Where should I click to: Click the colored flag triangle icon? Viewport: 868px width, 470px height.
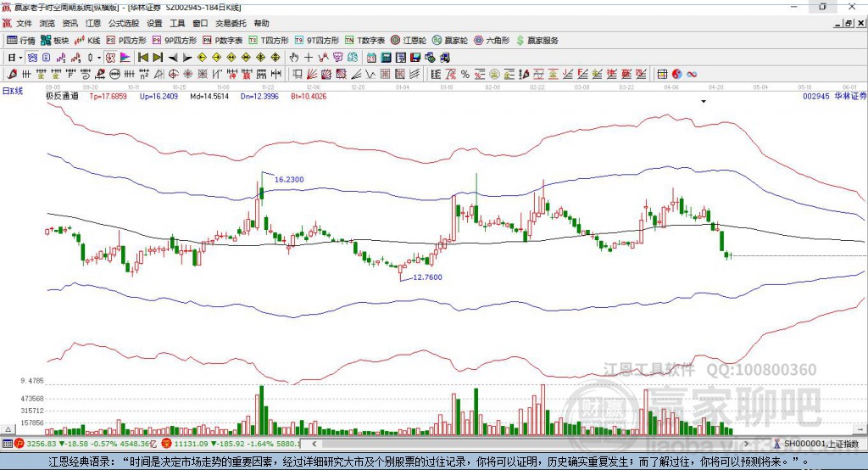(x=125, y=58)
